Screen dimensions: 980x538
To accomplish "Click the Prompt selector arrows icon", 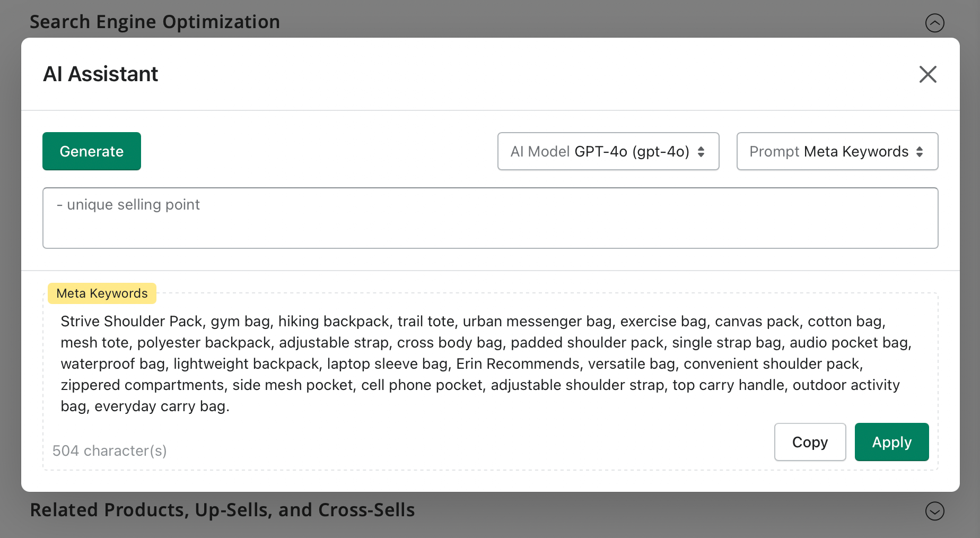I will (920, 152).
